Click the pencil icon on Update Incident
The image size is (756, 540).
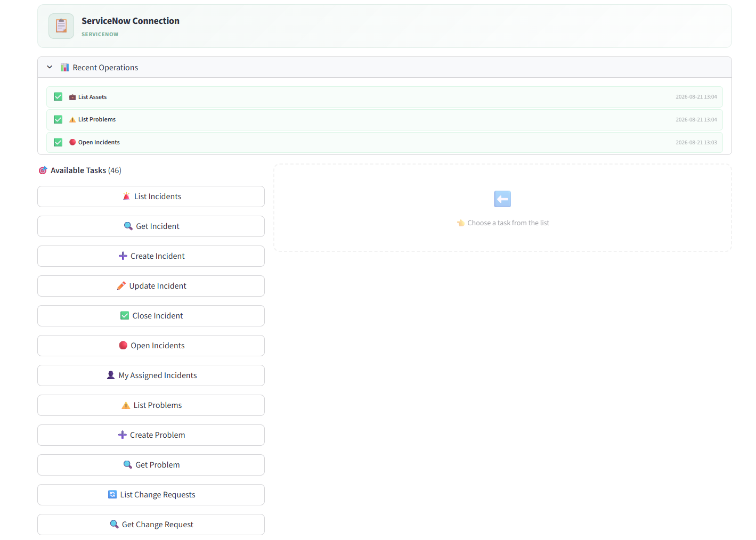(x=121, y=286)
